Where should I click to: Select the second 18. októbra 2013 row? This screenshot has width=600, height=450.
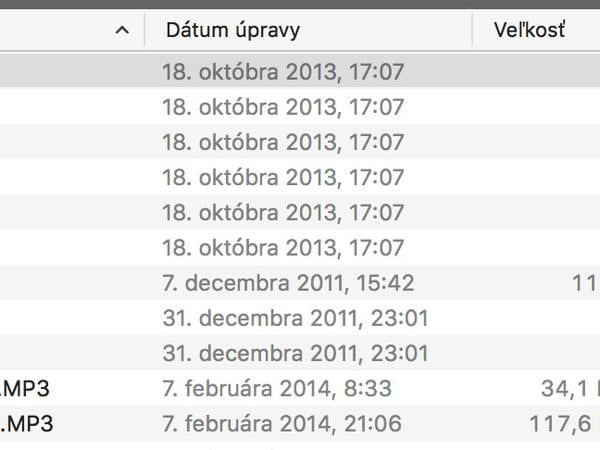point(283,107)
